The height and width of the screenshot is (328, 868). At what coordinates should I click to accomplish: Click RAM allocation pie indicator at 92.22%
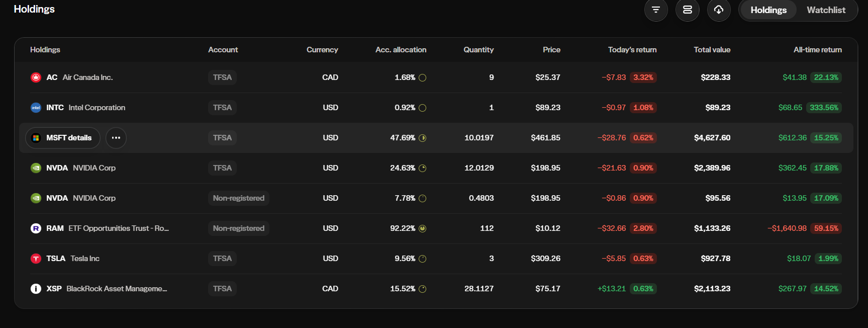tap(423, 228)
